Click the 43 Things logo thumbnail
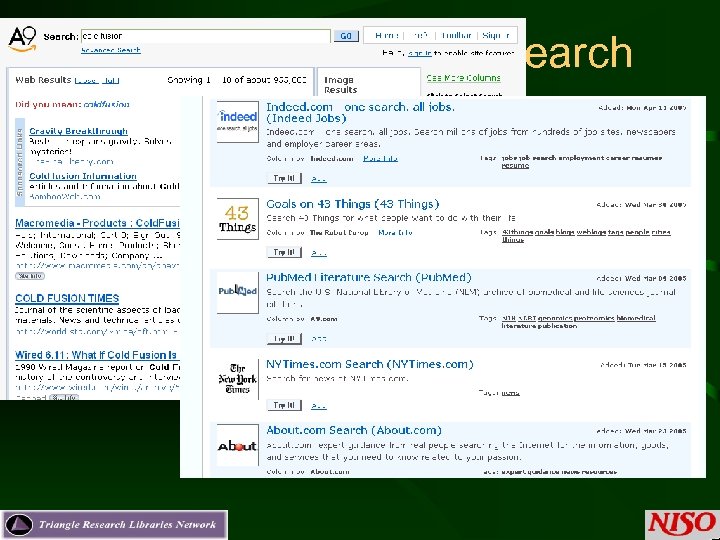 coord(237,219)
